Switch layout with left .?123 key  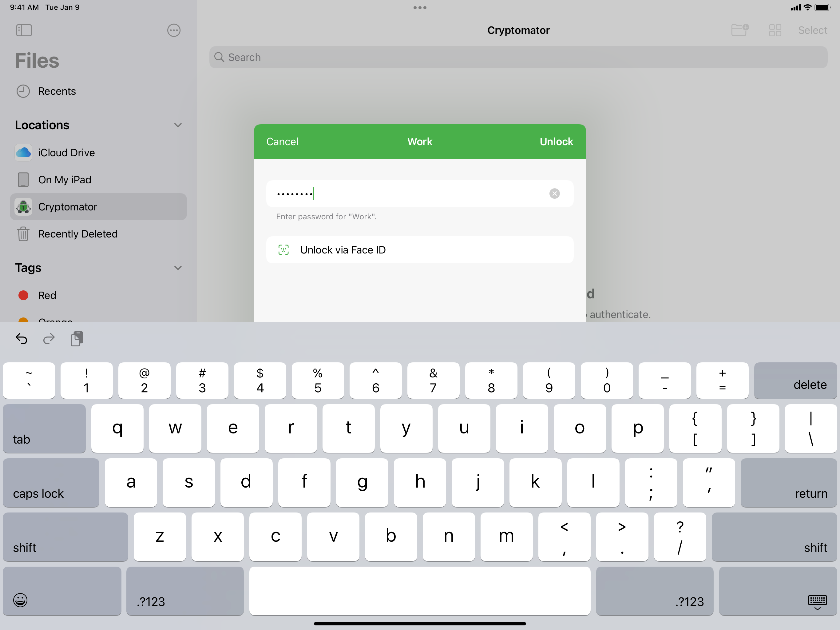[185, 591]
